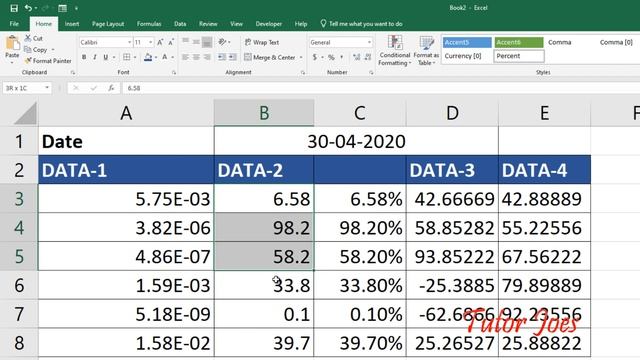Open the font size 11 dropdown

point(151,42)
